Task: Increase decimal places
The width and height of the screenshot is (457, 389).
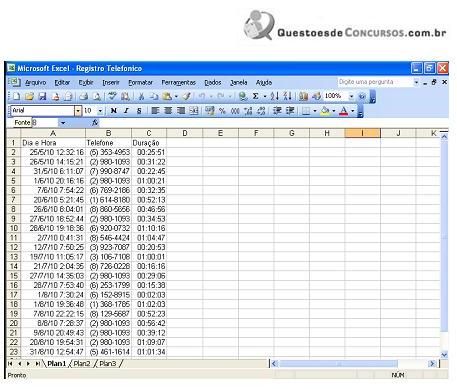Action: (248, 111)
